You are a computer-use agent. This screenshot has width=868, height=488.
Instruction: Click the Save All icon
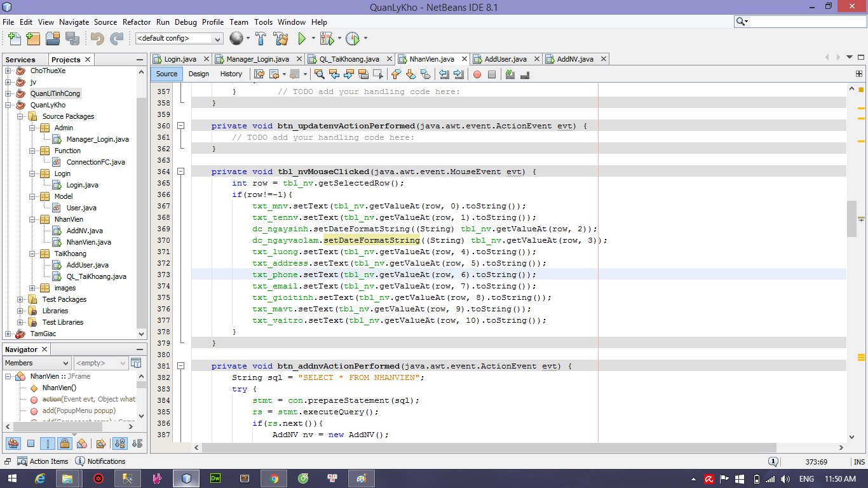[72, 39]
